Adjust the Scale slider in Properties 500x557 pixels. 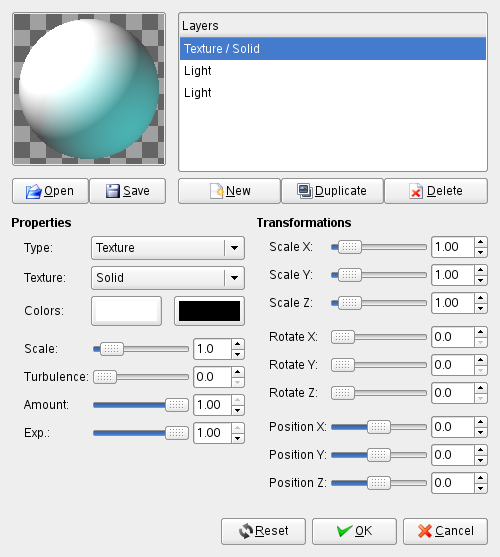tap(141, 349)
